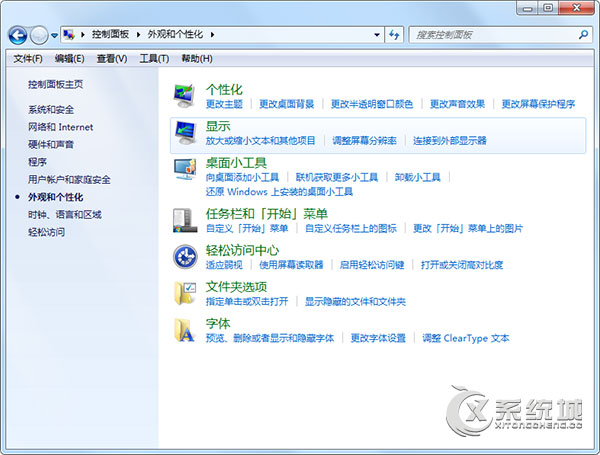Open the 帮助(H) menu
This screenshot has width=600, height=455.
click(x=197, y=59)
